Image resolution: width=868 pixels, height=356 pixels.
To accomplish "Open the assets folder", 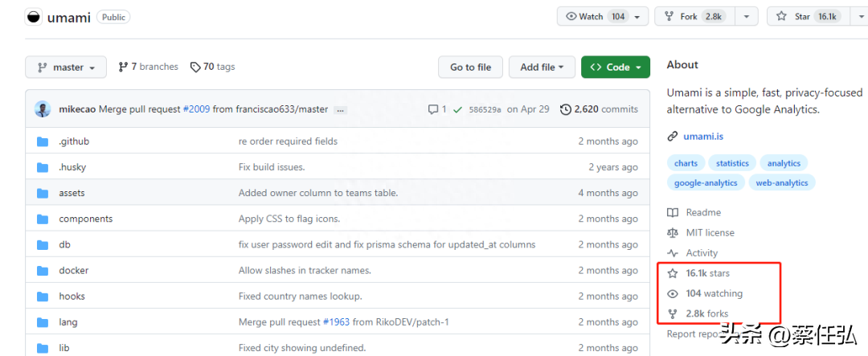I will tap(72, 193).
